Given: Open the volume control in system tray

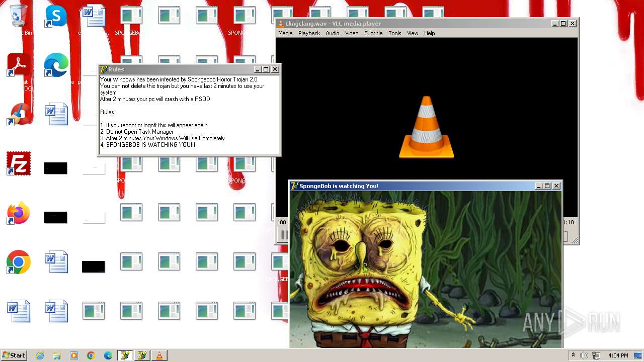Looking at the screenshot, I should point(584,355).
